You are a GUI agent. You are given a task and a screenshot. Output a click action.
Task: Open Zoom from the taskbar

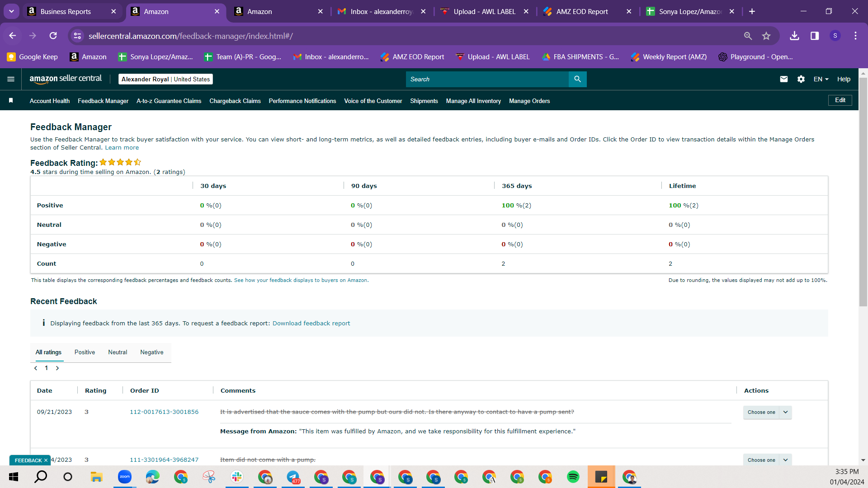click(x=124, y=477)
